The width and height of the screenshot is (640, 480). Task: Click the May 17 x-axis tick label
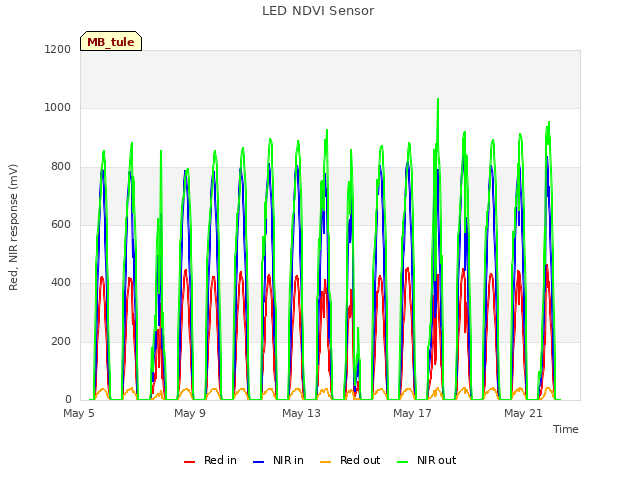point(412,413)
